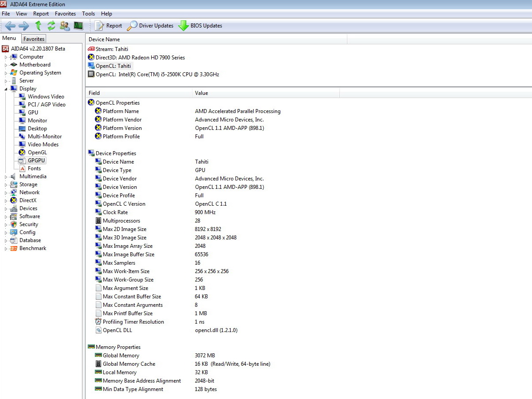
Task: Click the Back navigation arrow
Action: [10, 26]
